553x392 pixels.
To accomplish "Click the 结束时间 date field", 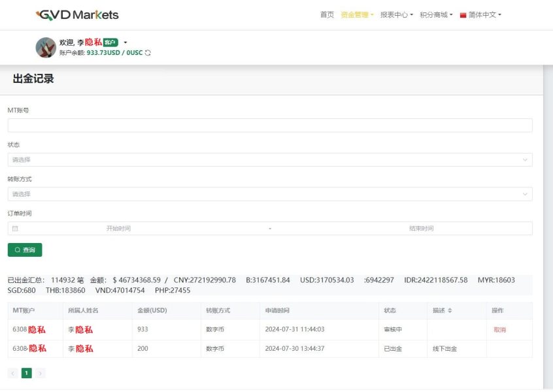I will (421, 229).
